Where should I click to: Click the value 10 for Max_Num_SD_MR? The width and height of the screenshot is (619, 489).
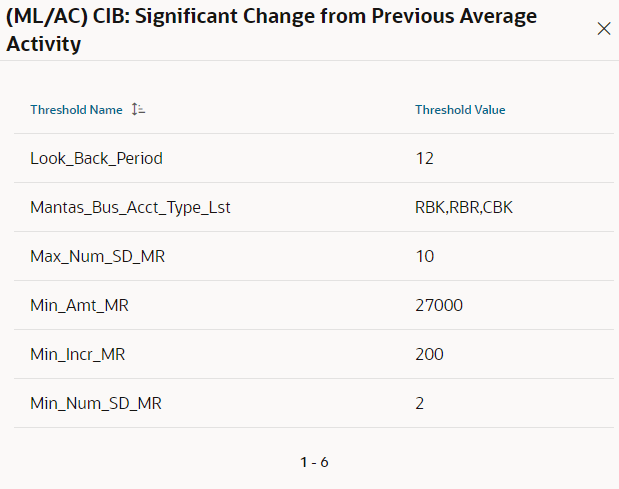(x=425, y=257)
